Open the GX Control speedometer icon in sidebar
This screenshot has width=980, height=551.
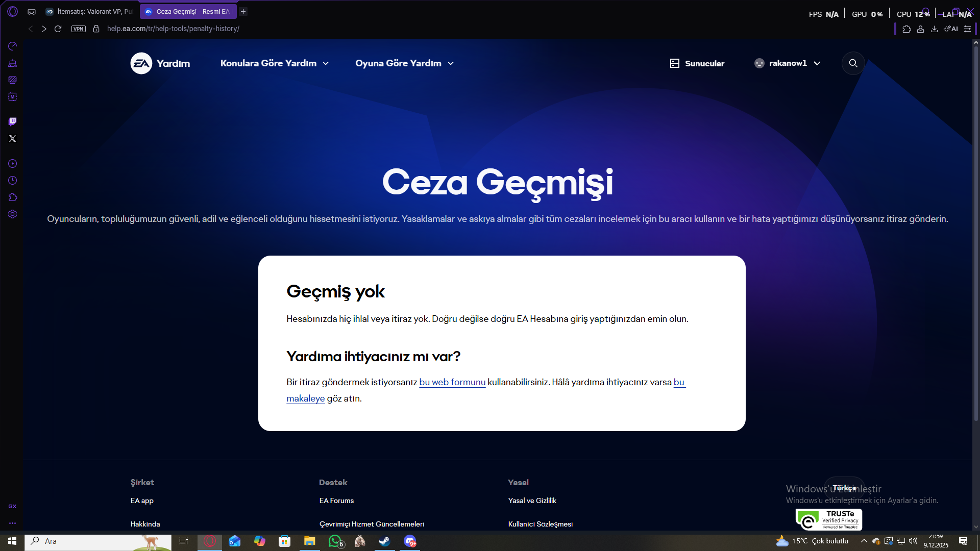pos(13,46)
